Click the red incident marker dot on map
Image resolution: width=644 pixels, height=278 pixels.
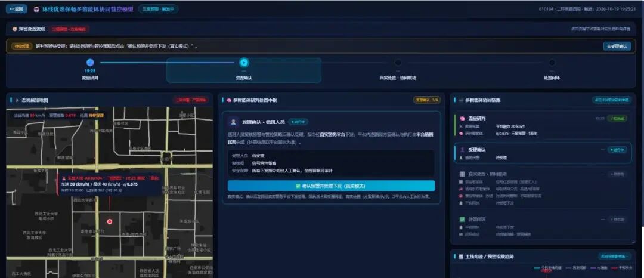[x=110, y=221]
